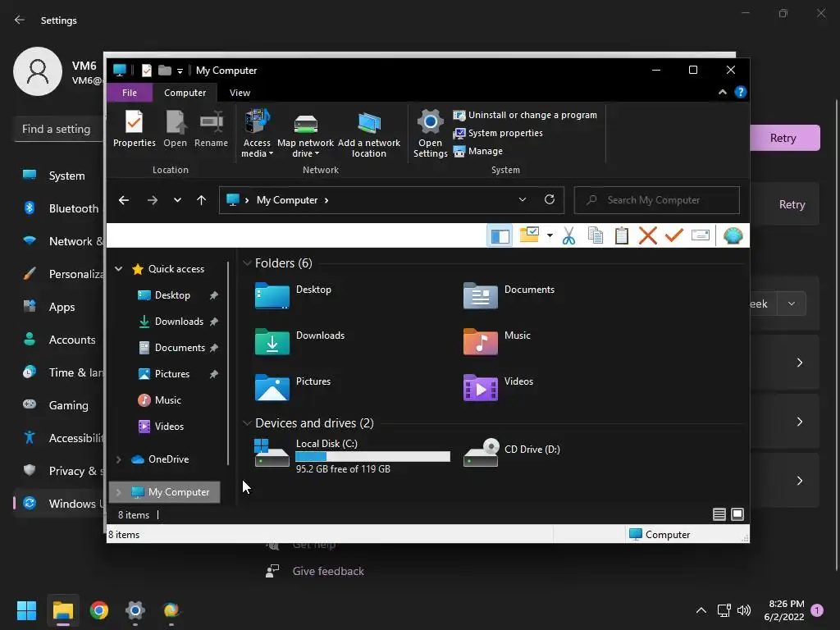840x630 pixels.
Task: Switch to the View ribbon tab
Action: (240, 93)
